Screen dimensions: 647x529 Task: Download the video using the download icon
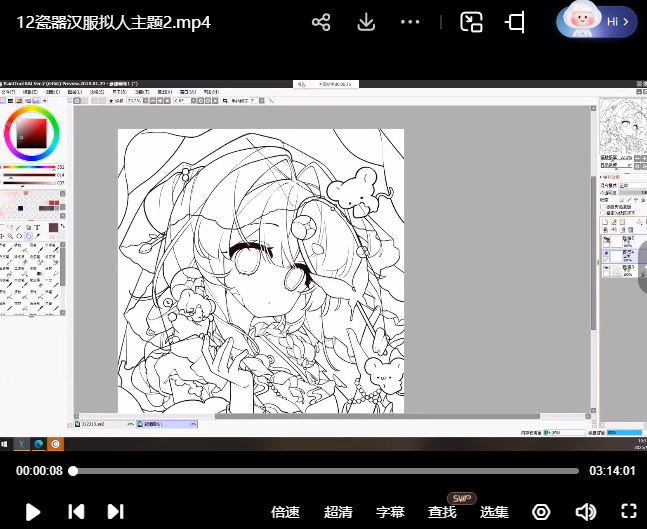pyautogui.click(x=366, y=22)
